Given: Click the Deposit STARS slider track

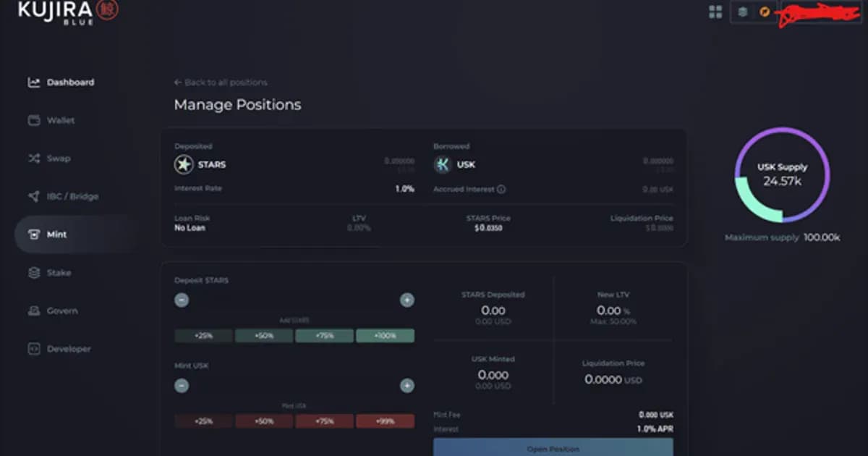Looking at the screenshot, I should (x=294, y=300).
